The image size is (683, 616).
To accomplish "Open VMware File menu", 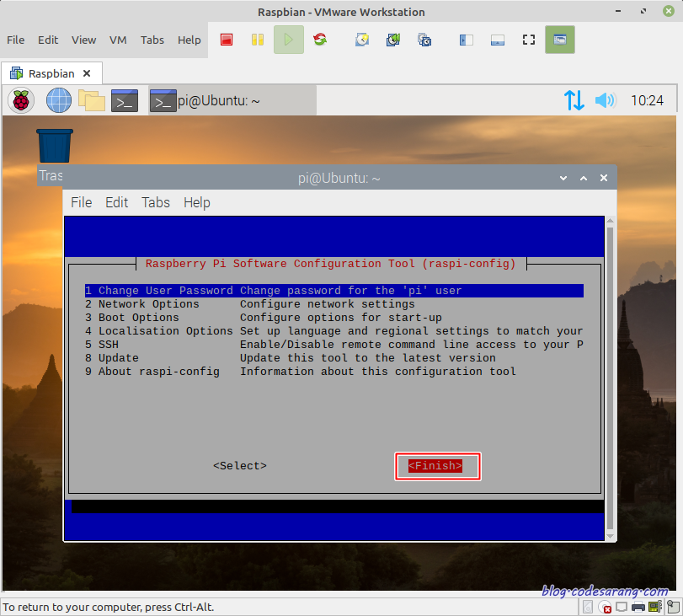I will tap(16, 40).
